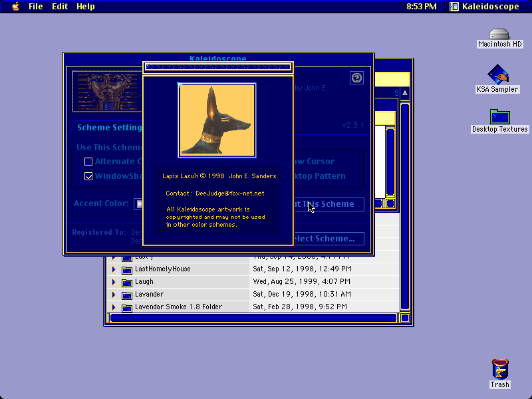
Task: Click the date Sat, Dec 19, 1998, 10:31 AM
Action: click(302, 294)
